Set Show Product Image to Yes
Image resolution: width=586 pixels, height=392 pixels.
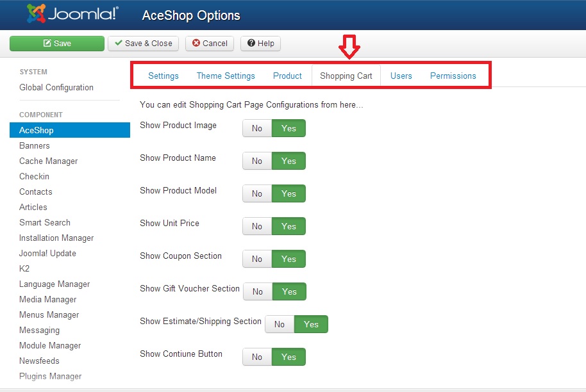[289, 129]
